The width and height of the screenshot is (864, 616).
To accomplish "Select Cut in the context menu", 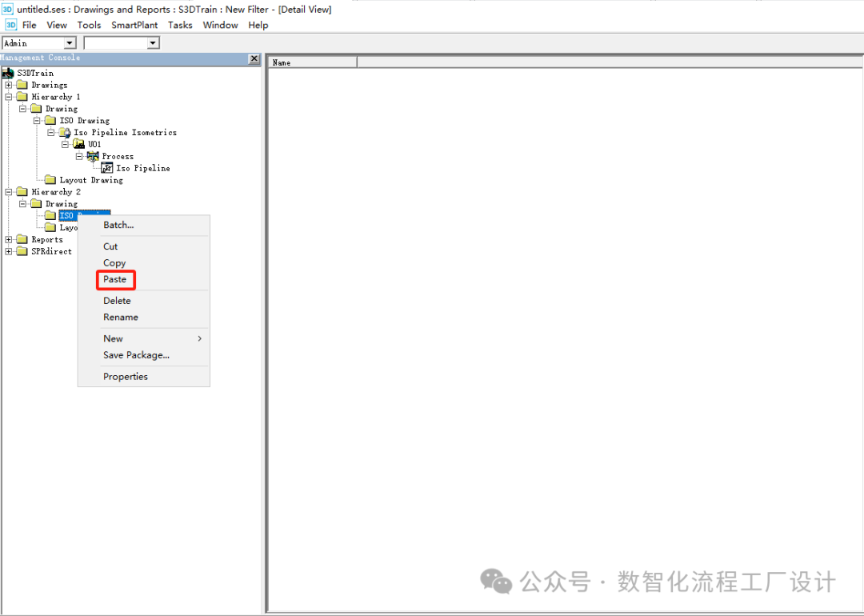I will click(110, 246).
